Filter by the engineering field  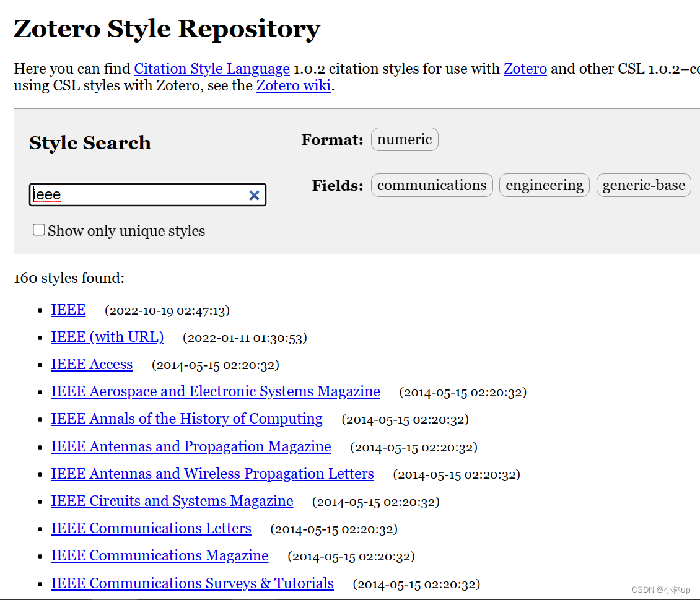pyautogui.click(x=544, y=185)
